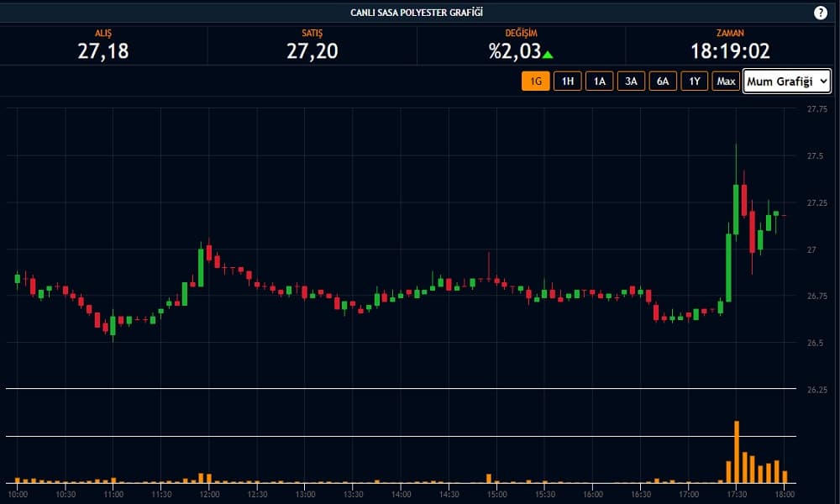This screenshot has height=504, width=840.
Task: Show the Max time range
Action: tap(726, 81)
